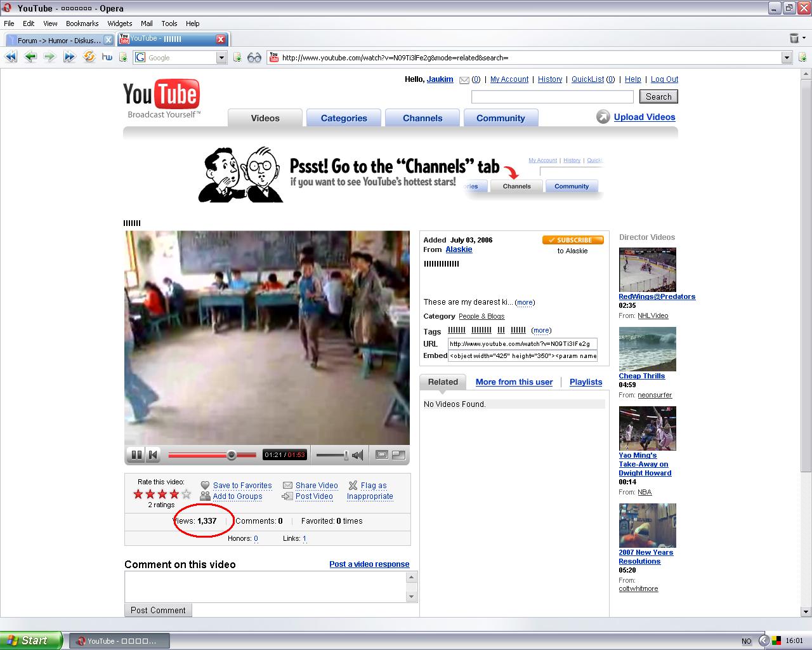Rate the video with the first star
Screen dimensions: 812x650
click(x=138, y=494)
